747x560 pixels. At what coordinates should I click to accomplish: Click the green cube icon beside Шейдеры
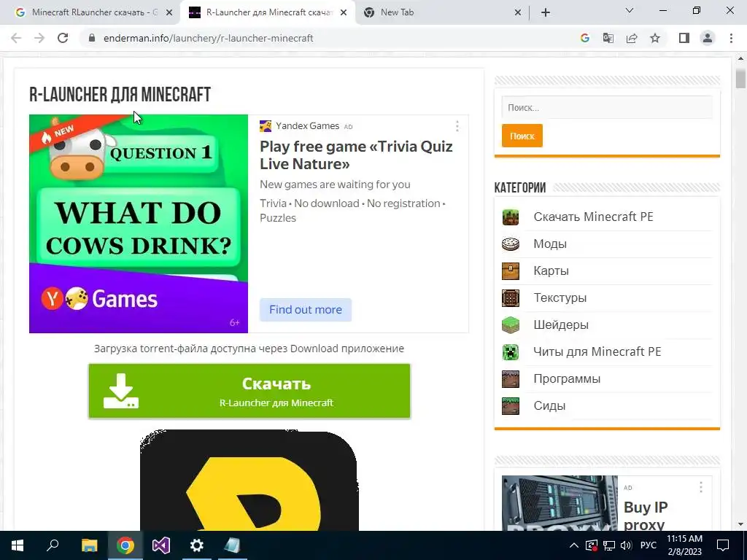pyautogui.click(x=510, y=324)
